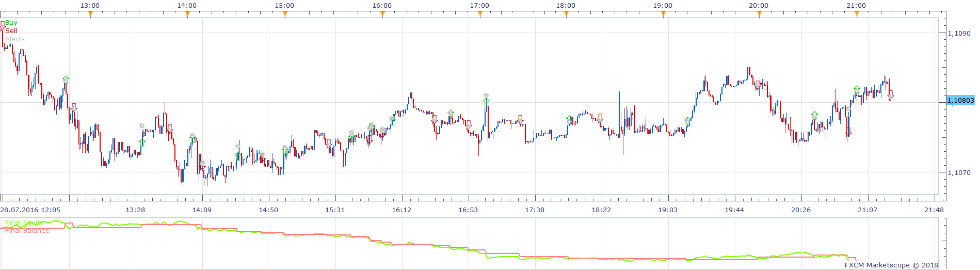Click the 20:00 orange timeline marker
The image size is (980, 270).
[759, 14]
